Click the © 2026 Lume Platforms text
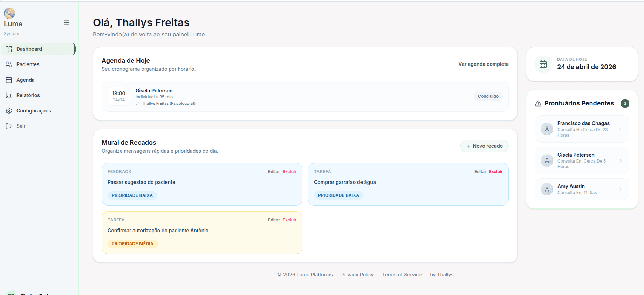Viewport: 644px width, 295px height. [x=305, y=275]
